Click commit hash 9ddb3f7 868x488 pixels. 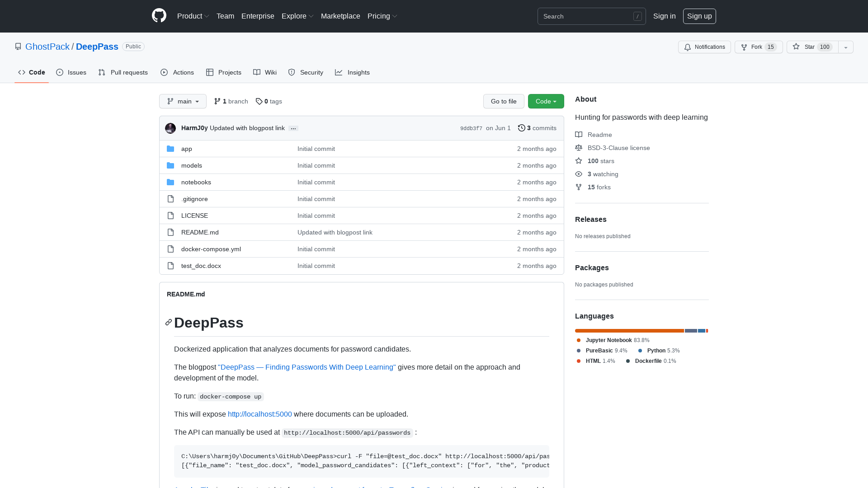[471, 128]
